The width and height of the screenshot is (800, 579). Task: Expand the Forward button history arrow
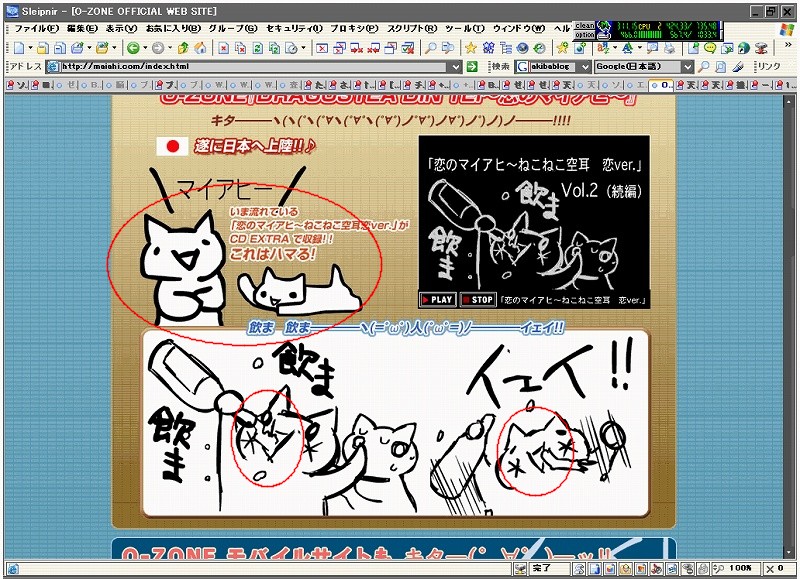[170, 48]
